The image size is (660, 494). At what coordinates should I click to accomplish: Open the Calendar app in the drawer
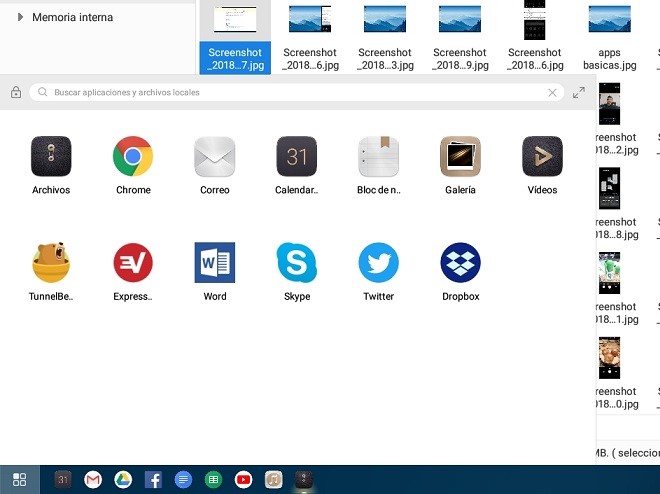297,157
